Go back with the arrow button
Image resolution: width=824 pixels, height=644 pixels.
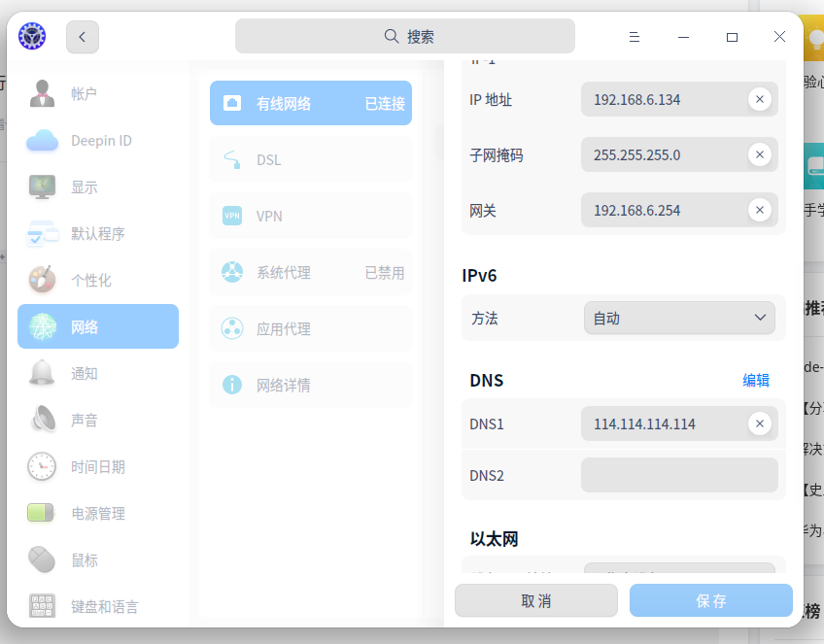[x=83, y=37]
